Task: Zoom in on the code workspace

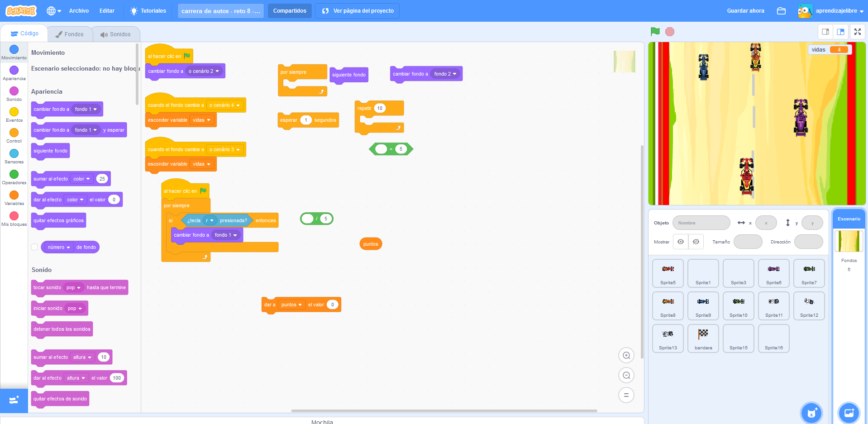Action: point(626,356)
